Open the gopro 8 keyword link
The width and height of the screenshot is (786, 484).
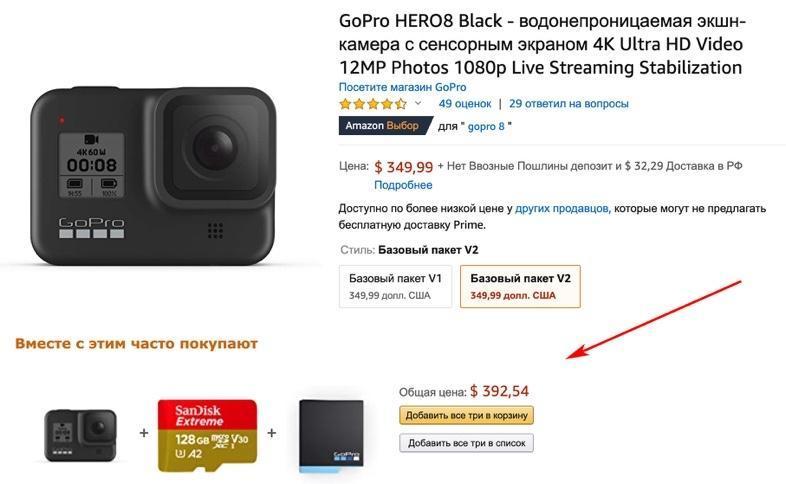click(486, 126)
